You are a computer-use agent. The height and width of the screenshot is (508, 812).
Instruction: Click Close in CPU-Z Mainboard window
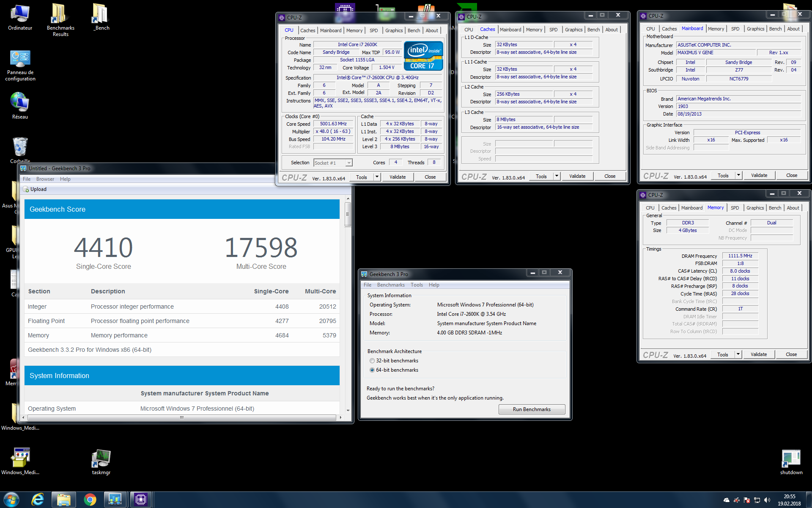tap(792, 175)
